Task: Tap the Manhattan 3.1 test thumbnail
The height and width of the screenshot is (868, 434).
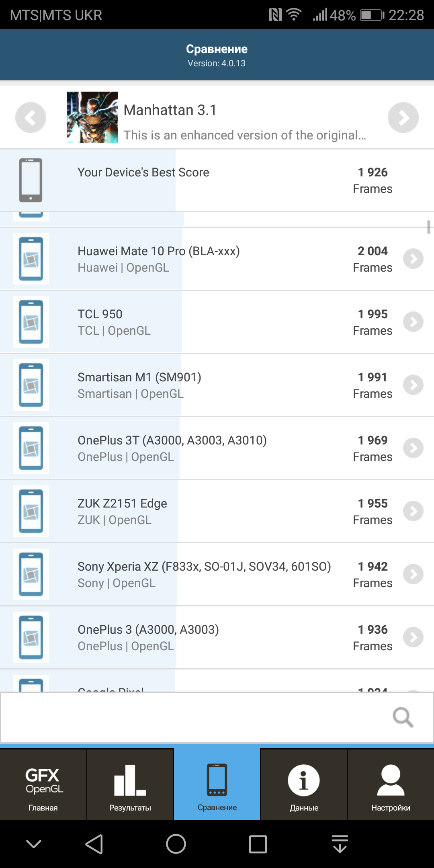Action: [92, 117]
